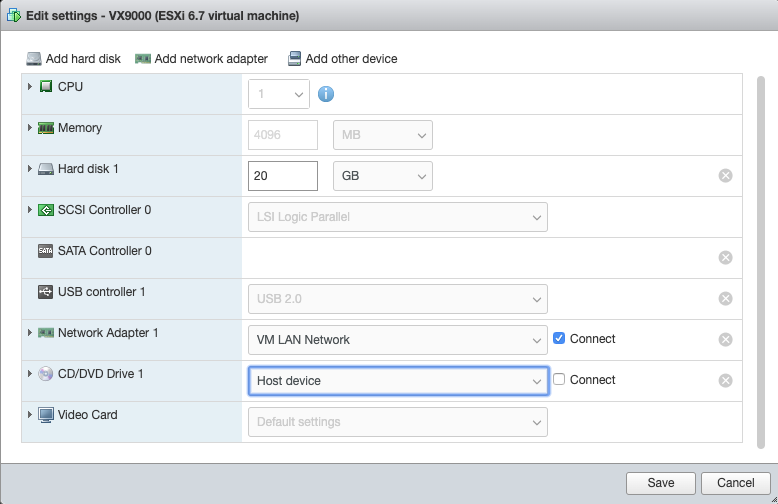Click the CPU info icon
Image resolution: width=778 pixels, height=504 pixels.
(x=326, y=94)
